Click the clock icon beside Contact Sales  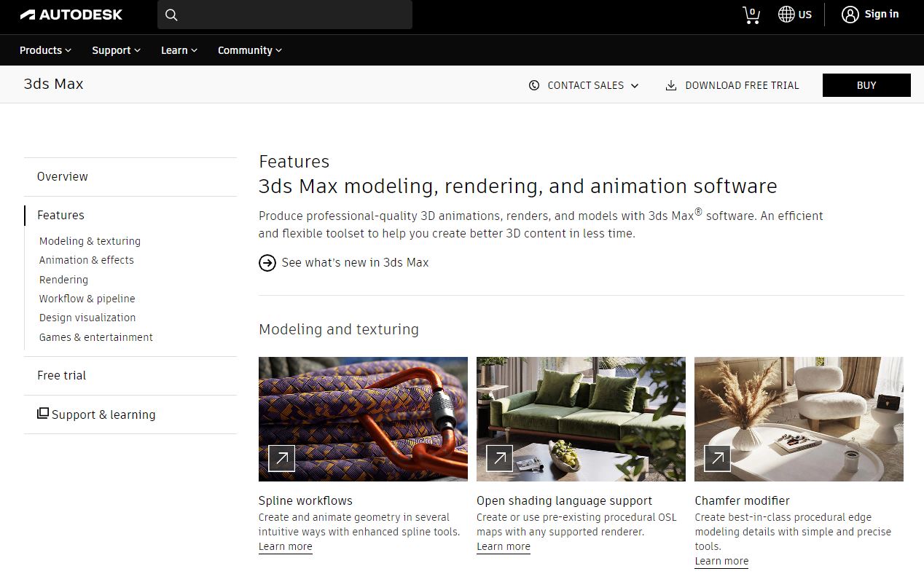(x=534, y=85)
